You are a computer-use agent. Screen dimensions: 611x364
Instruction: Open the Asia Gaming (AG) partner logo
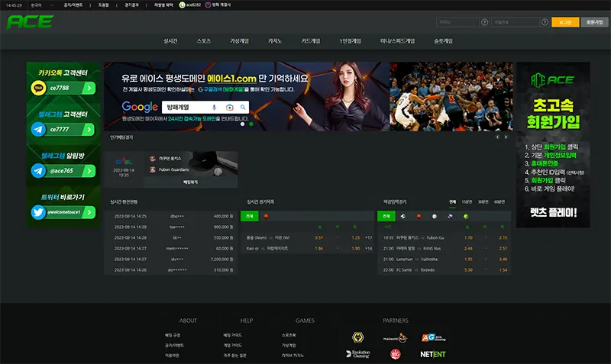(x=433, y=337)
